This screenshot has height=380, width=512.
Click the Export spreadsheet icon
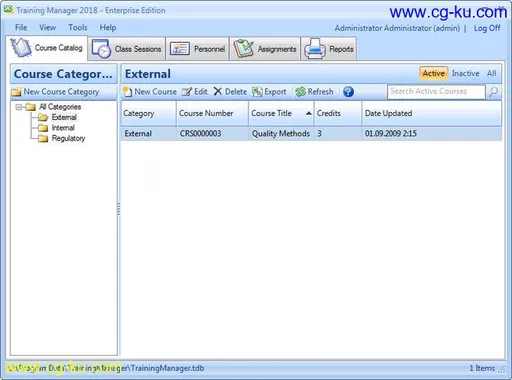tap(257, 92)
